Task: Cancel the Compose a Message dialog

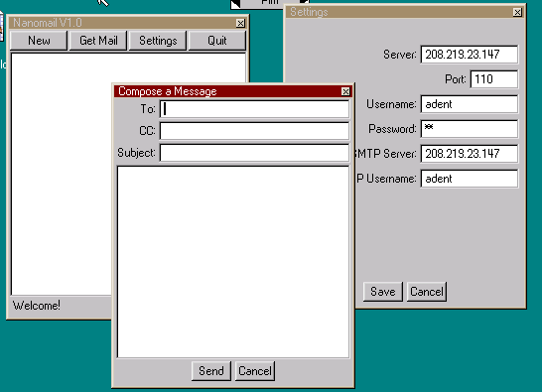Action: pos(255,371)
